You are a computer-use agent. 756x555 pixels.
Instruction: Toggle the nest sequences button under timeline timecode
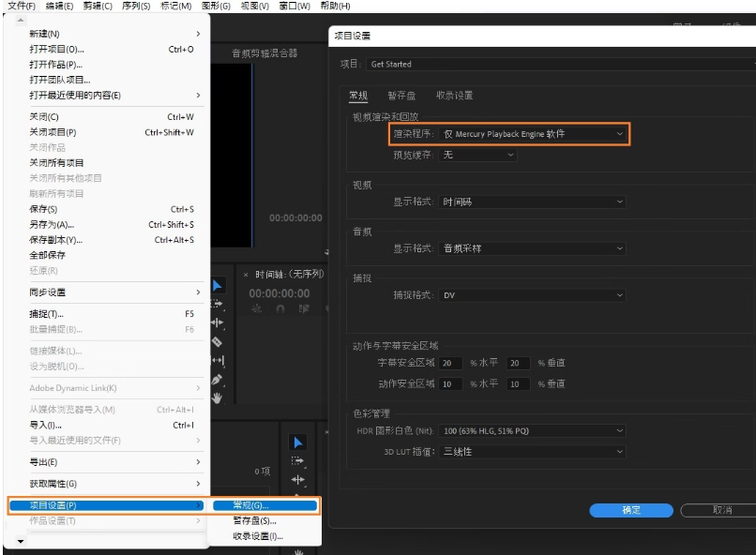pyautogui.click(x=256, y=308)
